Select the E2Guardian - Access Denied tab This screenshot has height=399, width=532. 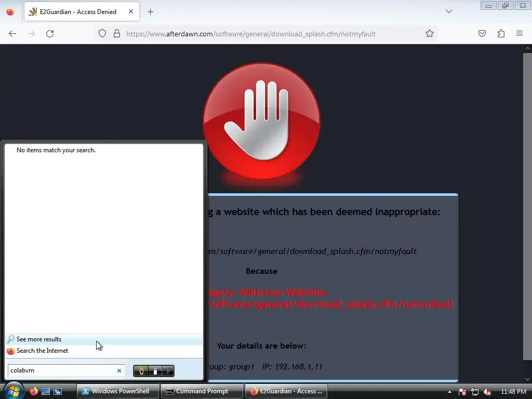[x=82, y=11]
